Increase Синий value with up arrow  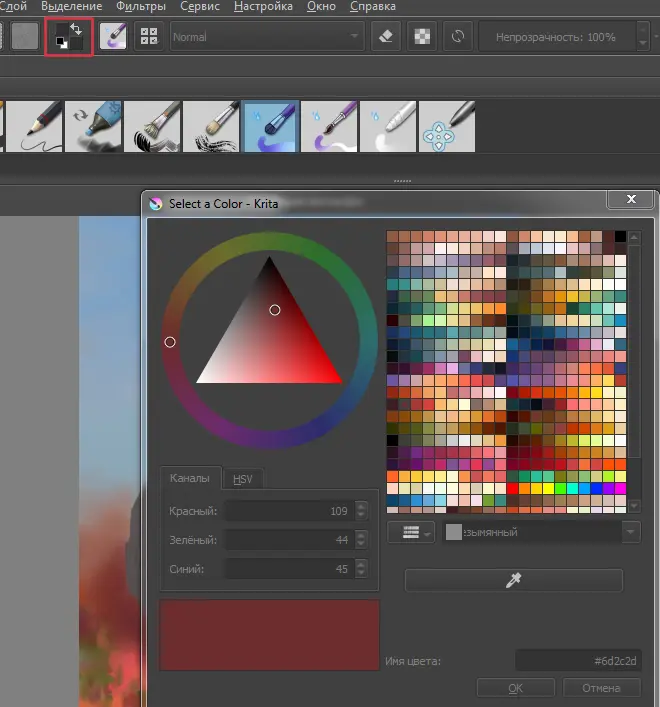pos(361,564)
